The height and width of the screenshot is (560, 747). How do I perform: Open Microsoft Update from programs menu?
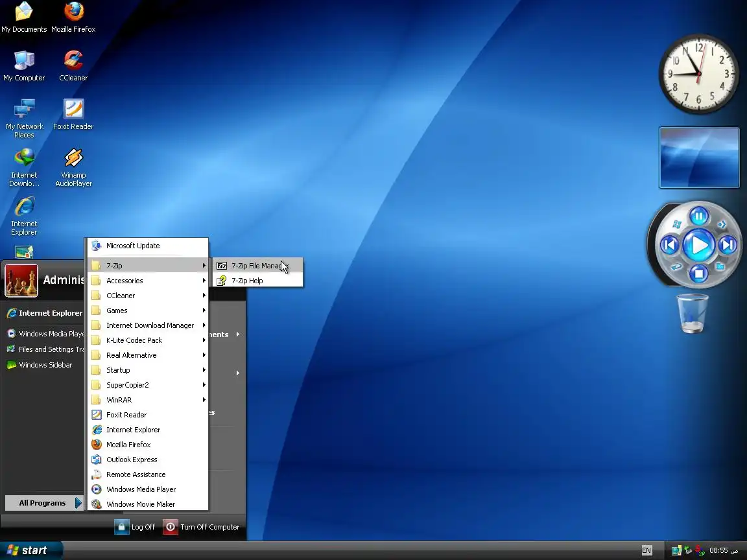click(x=148, y=246)
